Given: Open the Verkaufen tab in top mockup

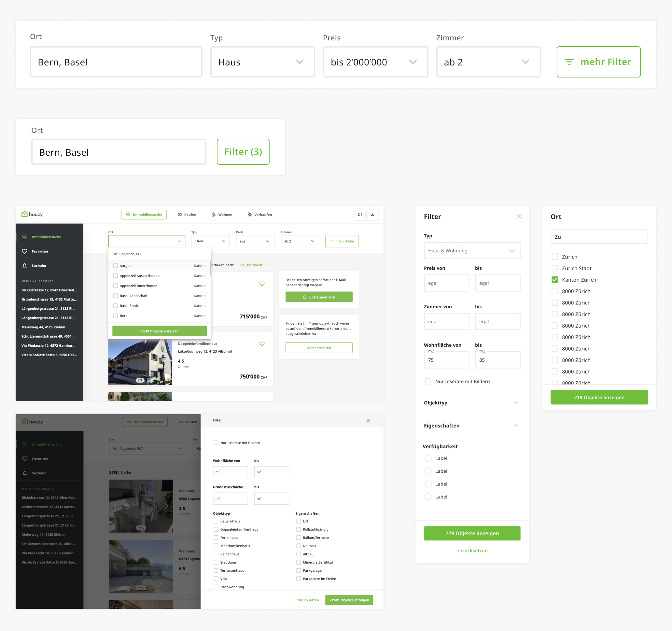Looking at the screenshot, I should click(259, 215).
